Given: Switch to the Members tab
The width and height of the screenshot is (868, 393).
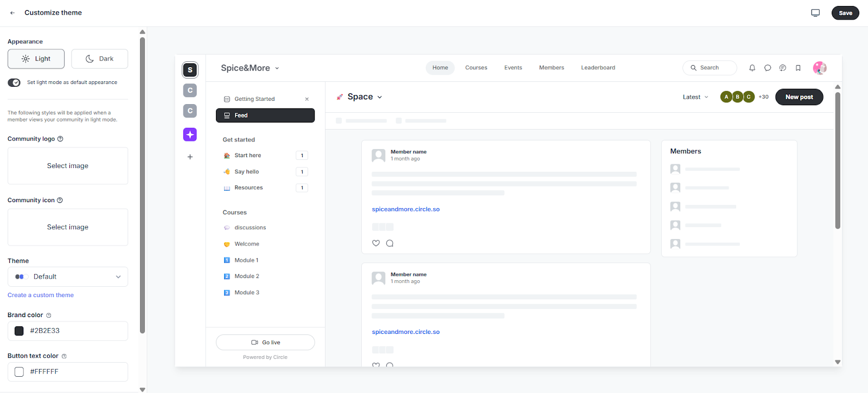Looking at the screenshot, I should (x=551, y=68).
